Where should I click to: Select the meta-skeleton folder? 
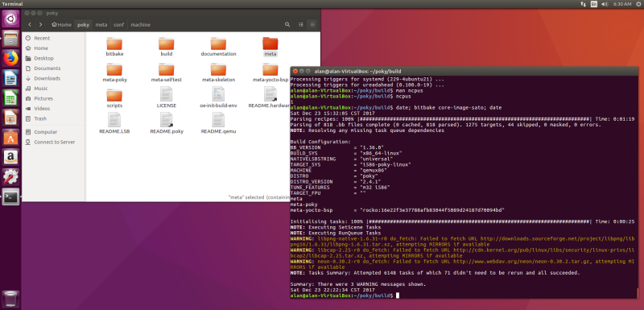(218, 72)
